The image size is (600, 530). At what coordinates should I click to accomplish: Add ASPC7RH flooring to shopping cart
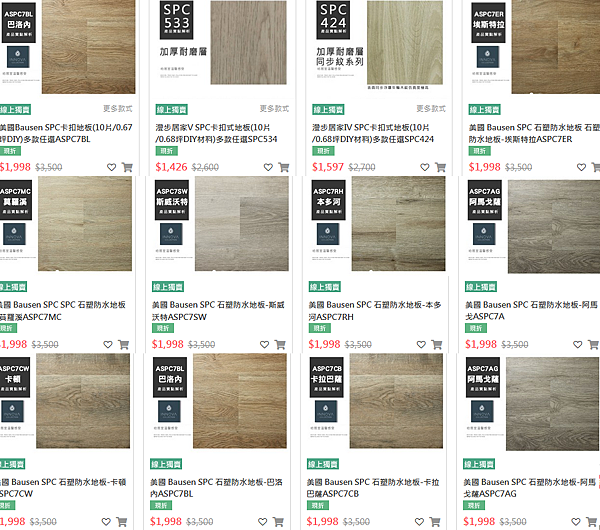[437, 344]
